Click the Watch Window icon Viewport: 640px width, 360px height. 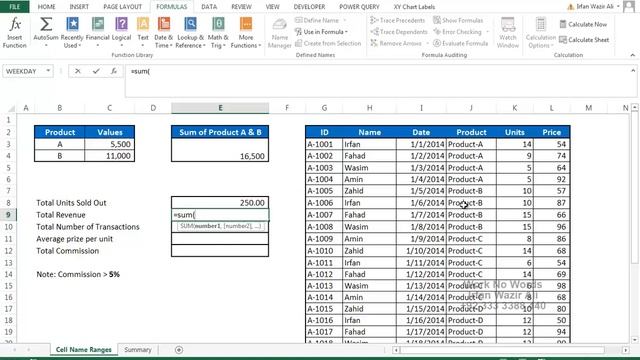point(508,33)
